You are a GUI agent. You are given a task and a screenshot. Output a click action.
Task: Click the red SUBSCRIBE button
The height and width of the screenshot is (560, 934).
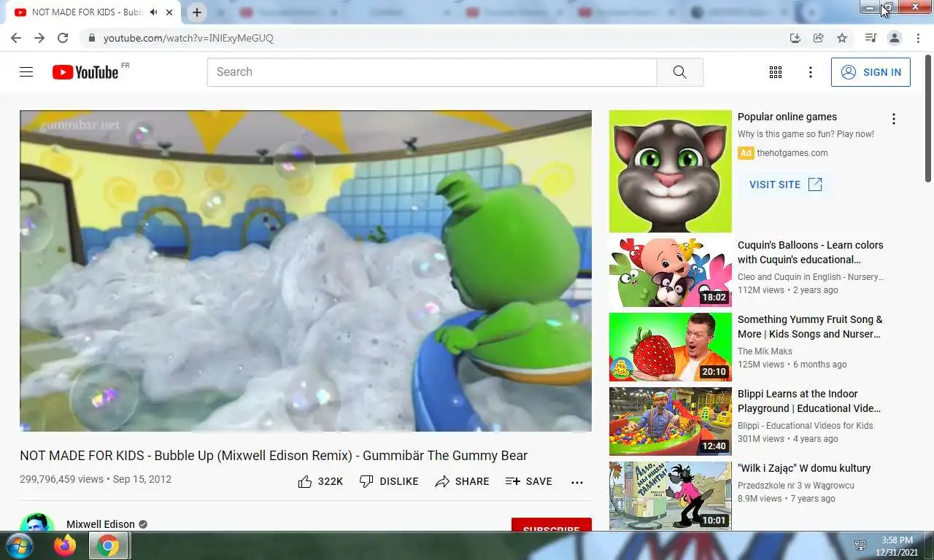coord(552,524)
